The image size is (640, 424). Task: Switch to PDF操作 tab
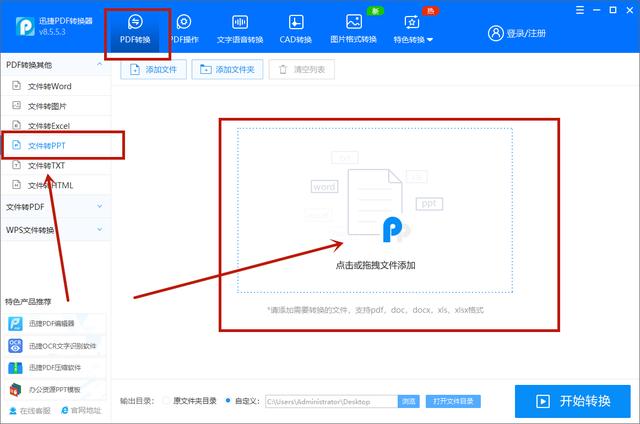click(184, 31)
